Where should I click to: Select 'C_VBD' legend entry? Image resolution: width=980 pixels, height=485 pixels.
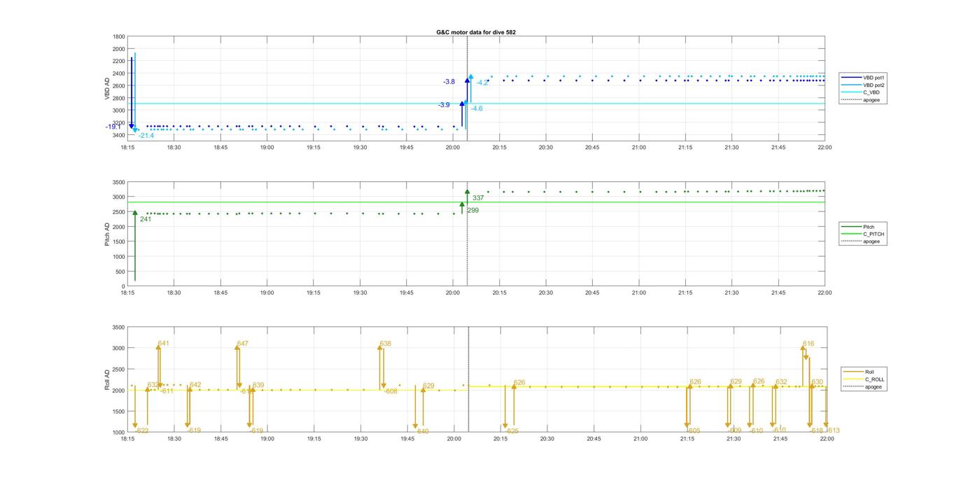(x=871, y=92)
